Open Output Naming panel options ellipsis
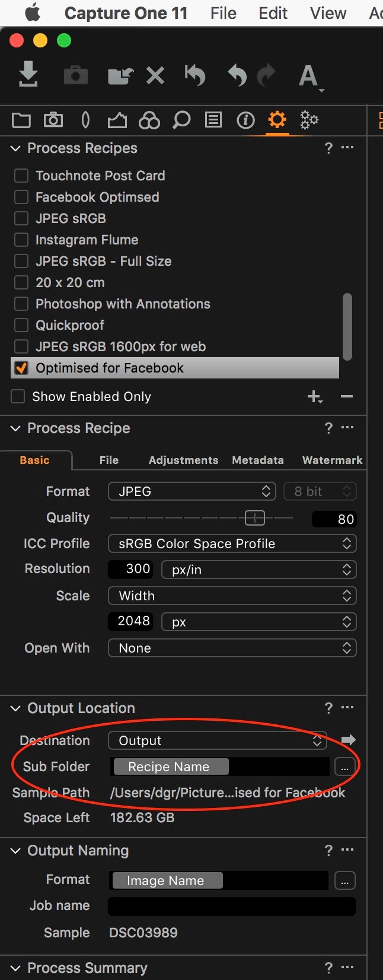 [x=347, y=849]
